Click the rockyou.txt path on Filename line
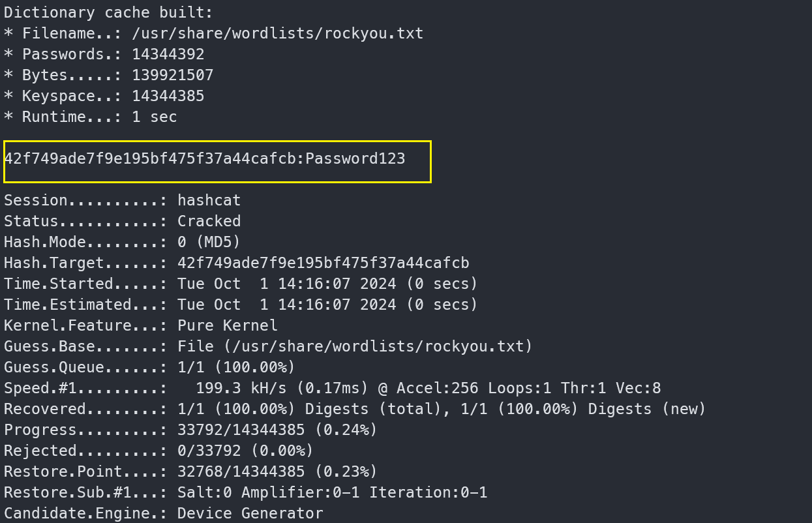 point(277,33)
